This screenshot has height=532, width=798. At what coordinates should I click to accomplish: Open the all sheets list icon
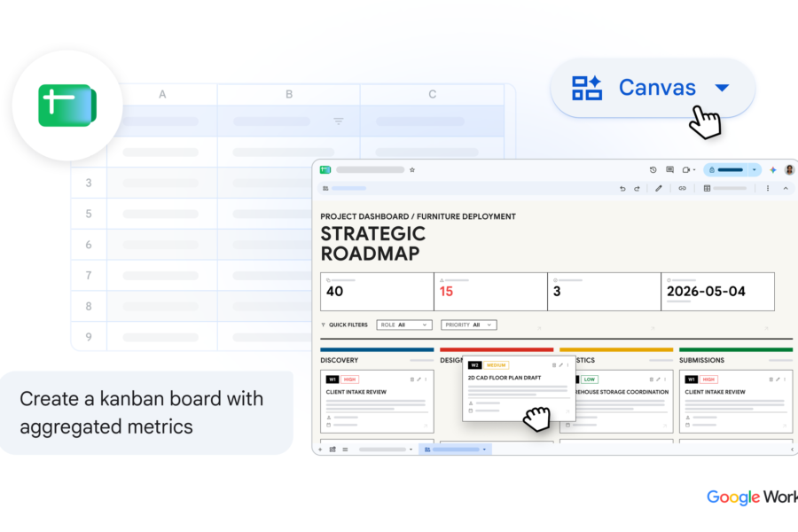pos(345,450)
